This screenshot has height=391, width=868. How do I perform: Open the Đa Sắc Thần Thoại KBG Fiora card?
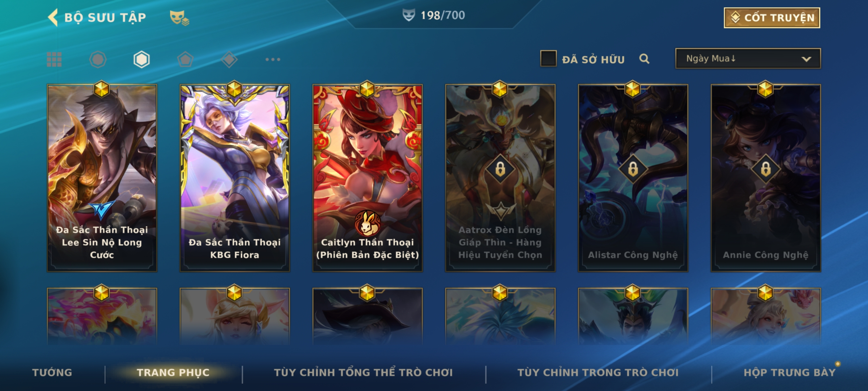point(235,178)
